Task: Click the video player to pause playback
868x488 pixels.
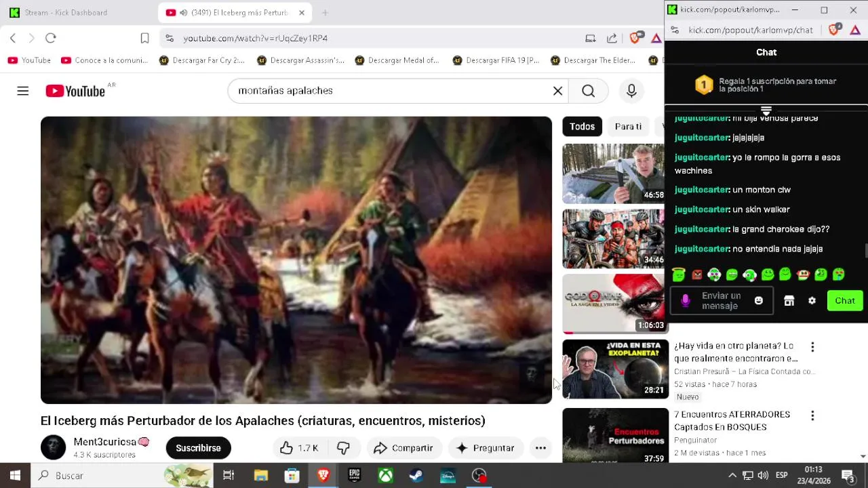Action: click(x=296, y=260)
